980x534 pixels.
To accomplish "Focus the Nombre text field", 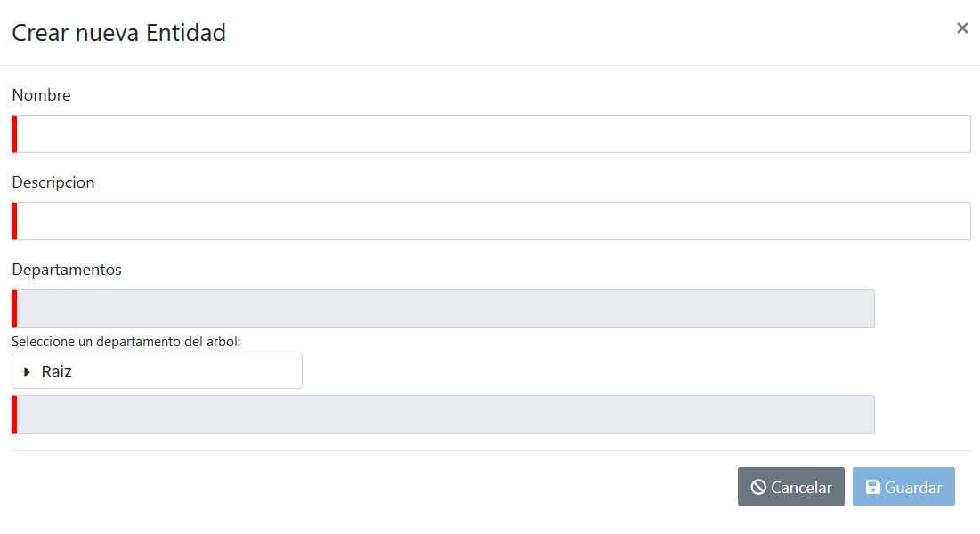I will pos(491,133).
